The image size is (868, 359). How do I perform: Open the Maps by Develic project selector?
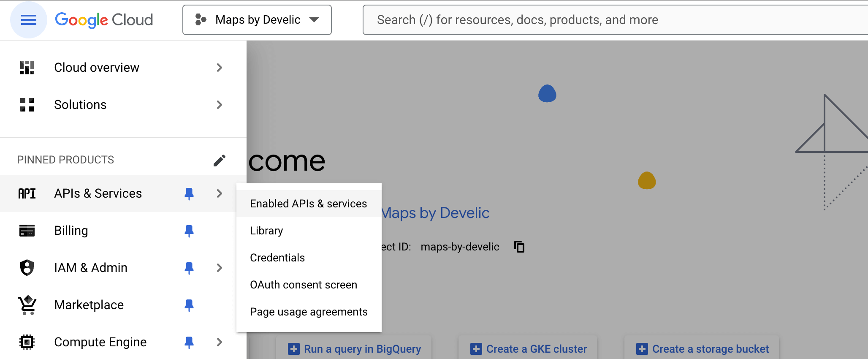(x=257, y=20)
